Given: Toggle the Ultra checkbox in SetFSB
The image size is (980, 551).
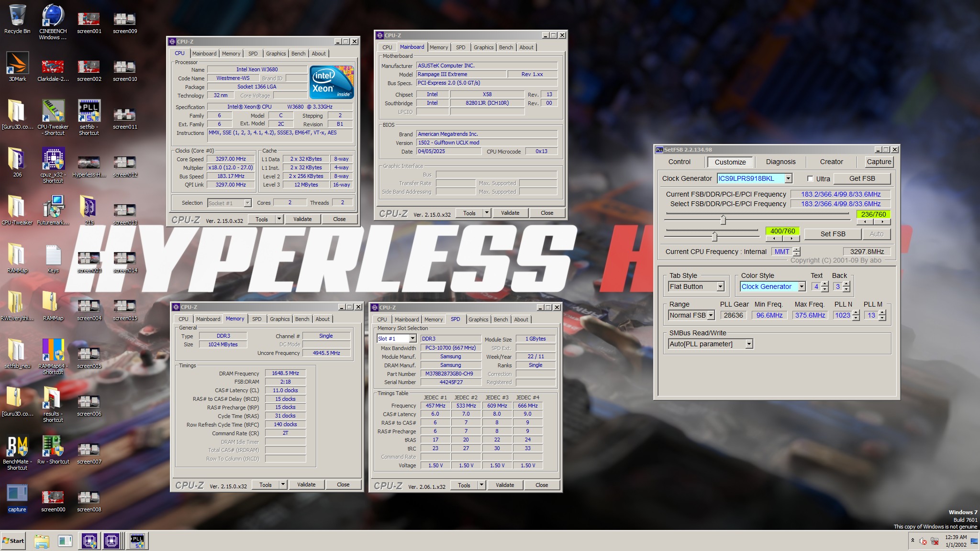Looking at the screenshot, I should (x=810, y=178).
